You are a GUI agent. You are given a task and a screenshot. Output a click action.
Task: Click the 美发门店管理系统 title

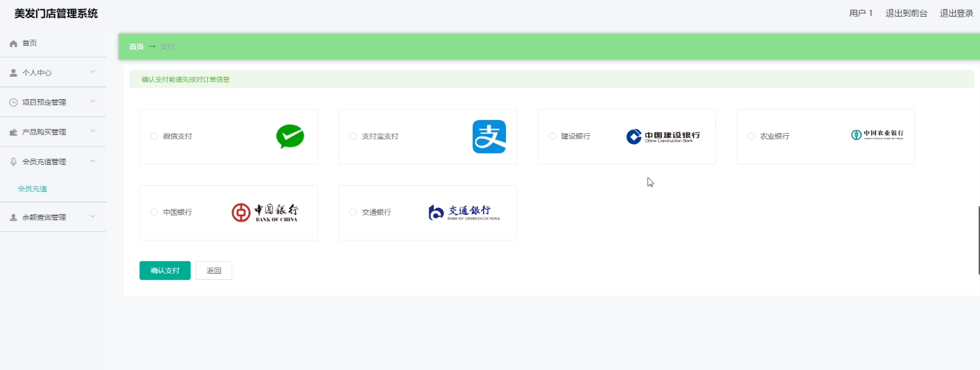tap(56, 13)
